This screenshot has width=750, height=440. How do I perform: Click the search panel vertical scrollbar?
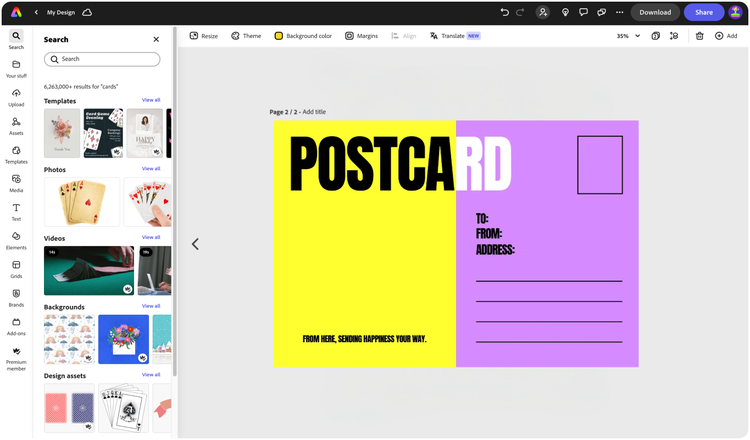tap(175, 201)
